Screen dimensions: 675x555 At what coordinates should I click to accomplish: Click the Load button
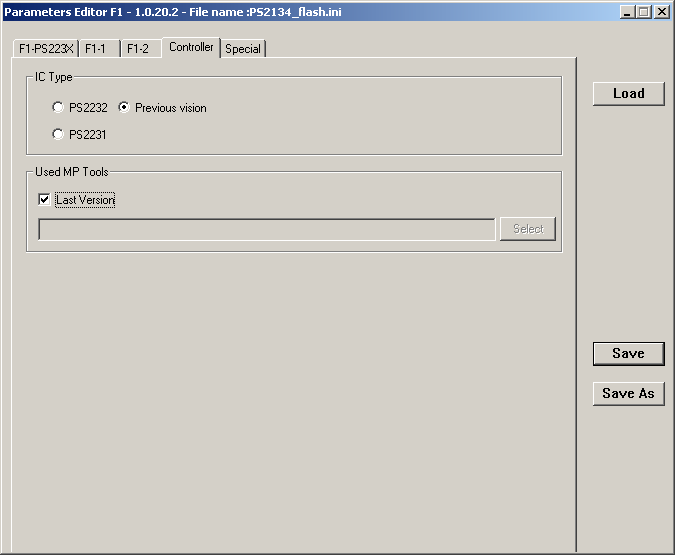(628, 93)
